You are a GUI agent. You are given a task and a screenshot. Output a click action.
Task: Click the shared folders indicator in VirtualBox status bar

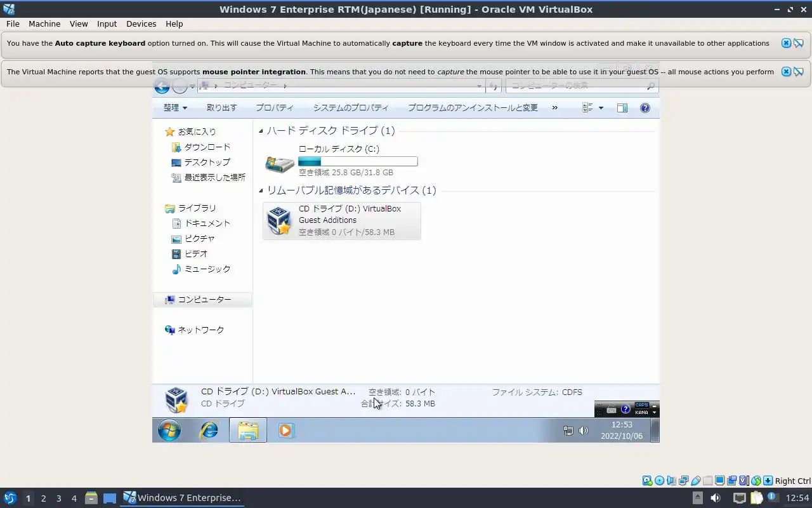pyautogui.click(x=708, y=481)
